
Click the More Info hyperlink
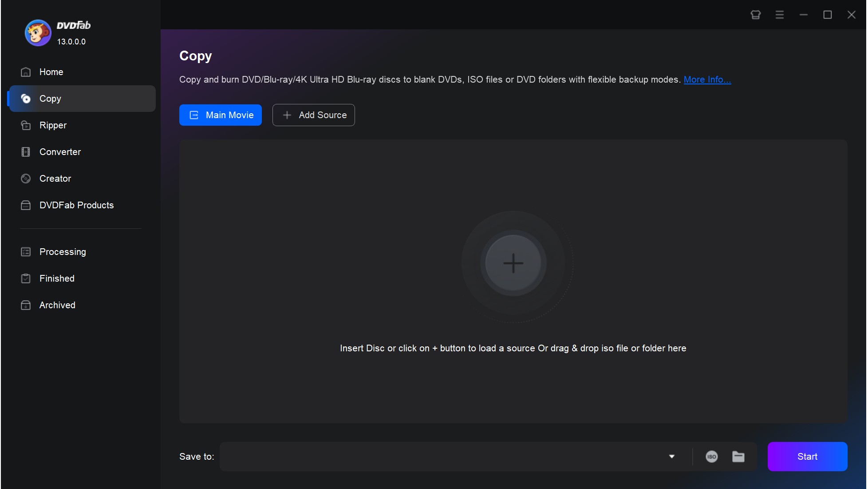706,79
